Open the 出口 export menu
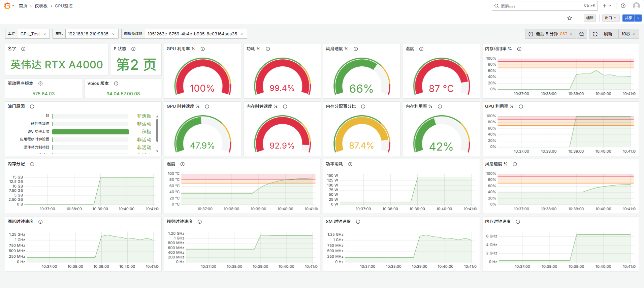The width and height of the screenshot is (644, 288). (x=610, y=18)
